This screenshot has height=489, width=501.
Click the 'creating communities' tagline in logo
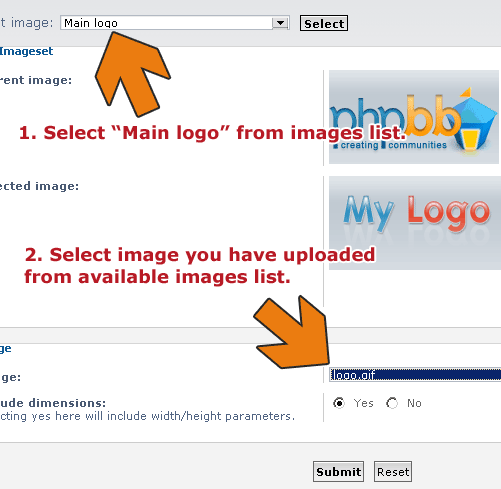(390, 145)
